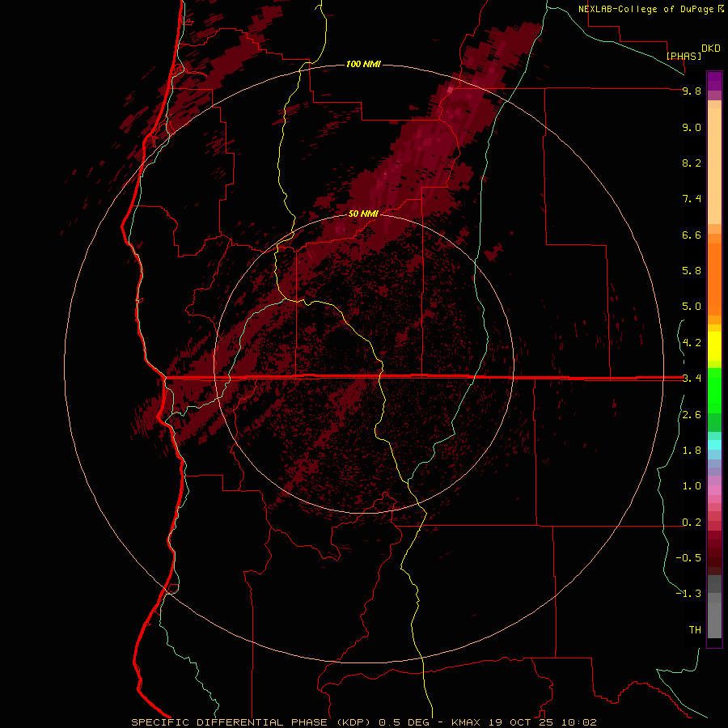Image resolution: width=728 pixels, height=728 pixels.
Task: Pick the bright green color bar segment
Action: (x=714, y=391)
